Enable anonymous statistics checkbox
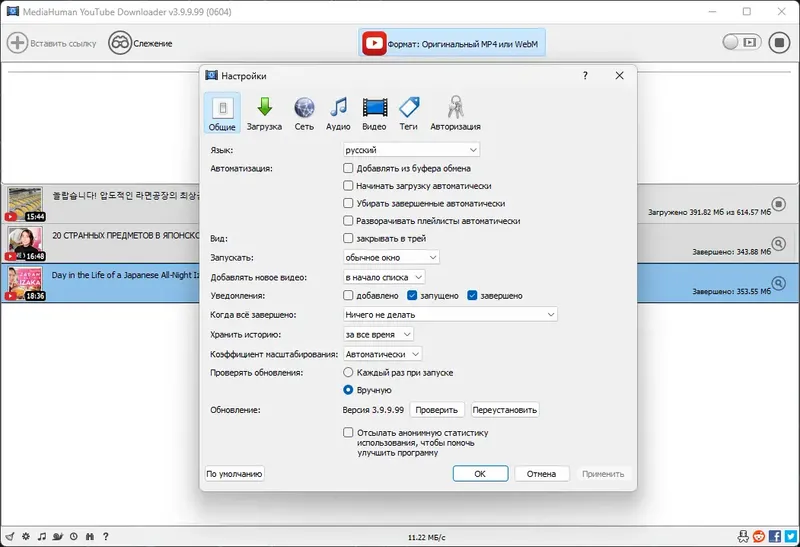The image size is (800, 547). (x=348, y=432)
